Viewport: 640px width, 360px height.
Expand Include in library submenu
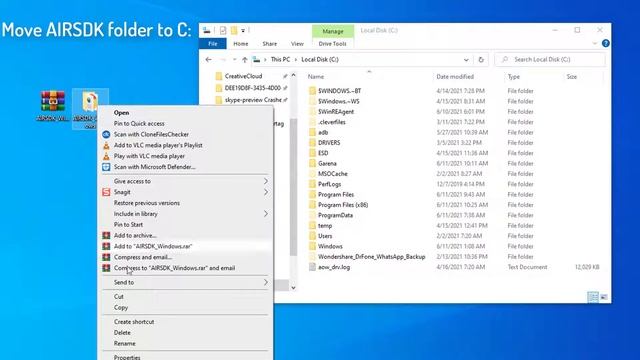tap(266, 214)
